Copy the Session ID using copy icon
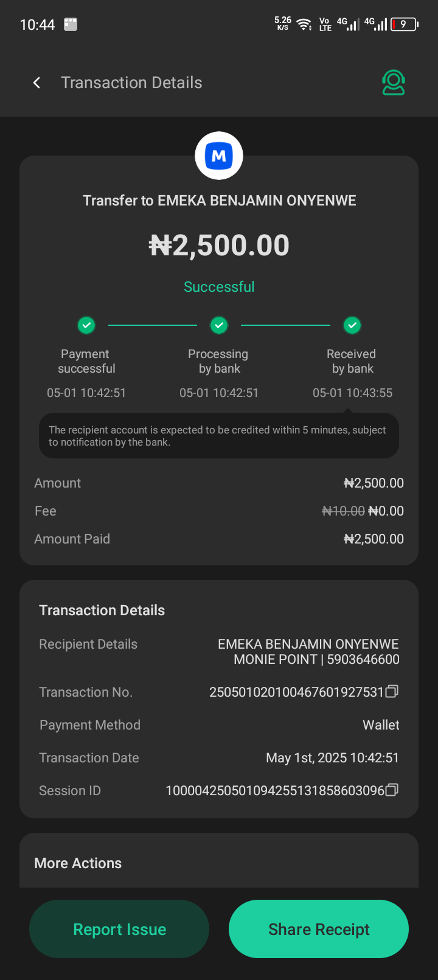The image size is (438, 980). [392, 790]
